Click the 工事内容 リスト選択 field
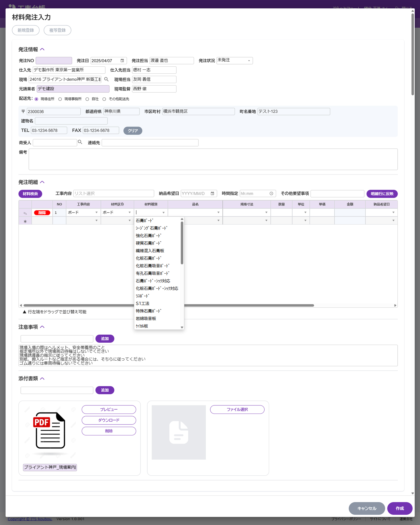Viewport: 420px width, 525px height. [x=114, y=193]
